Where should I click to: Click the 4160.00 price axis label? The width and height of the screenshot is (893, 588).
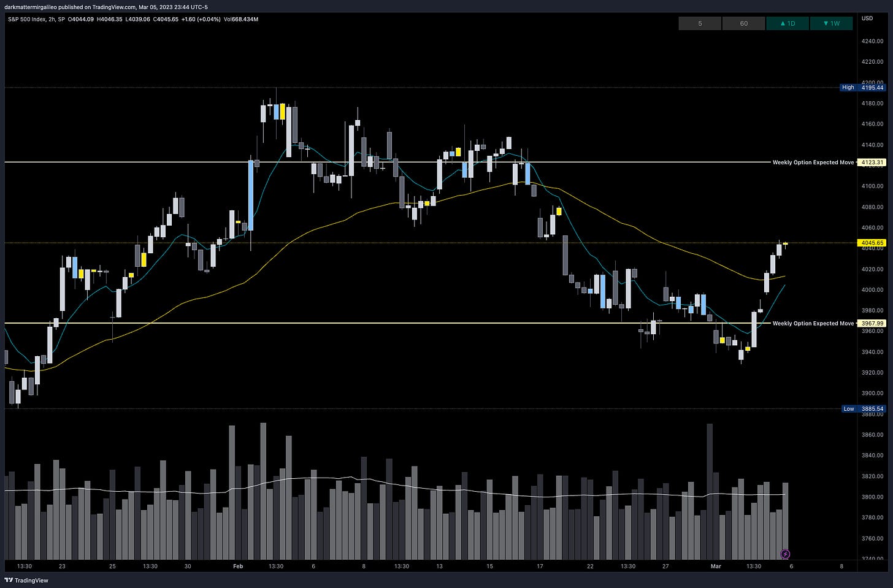[872, 124]
